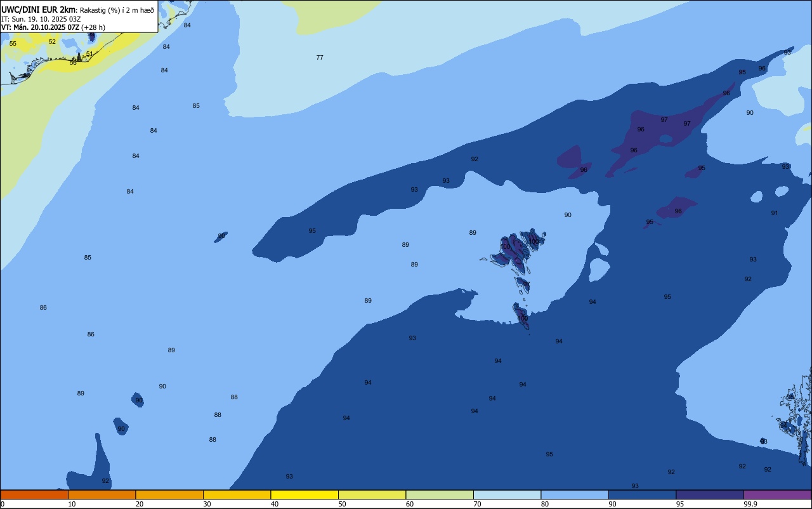
Task: Click the legend tick label '0'
Action: 3,504
